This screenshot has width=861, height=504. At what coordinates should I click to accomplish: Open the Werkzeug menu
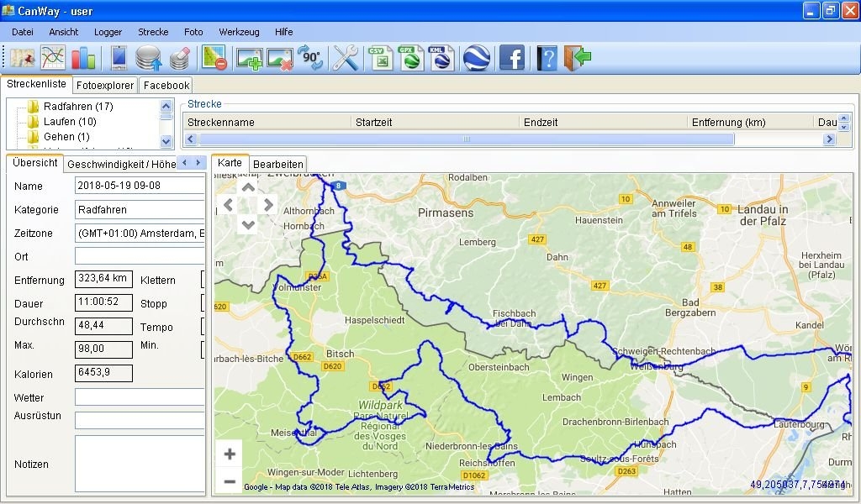(x=239, y=32)
